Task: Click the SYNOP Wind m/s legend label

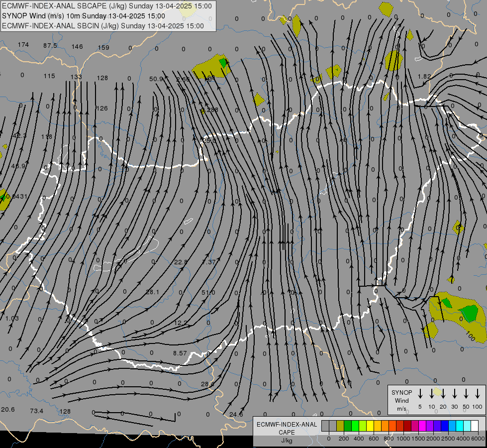Action: click(401, 401)
